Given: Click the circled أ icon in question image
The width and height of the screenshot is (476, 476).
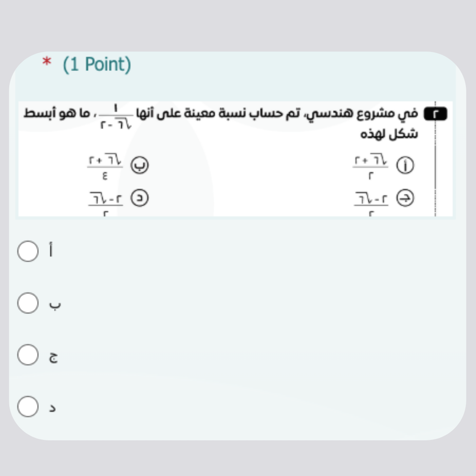Looking at the screenshot, I should [405, 165].
